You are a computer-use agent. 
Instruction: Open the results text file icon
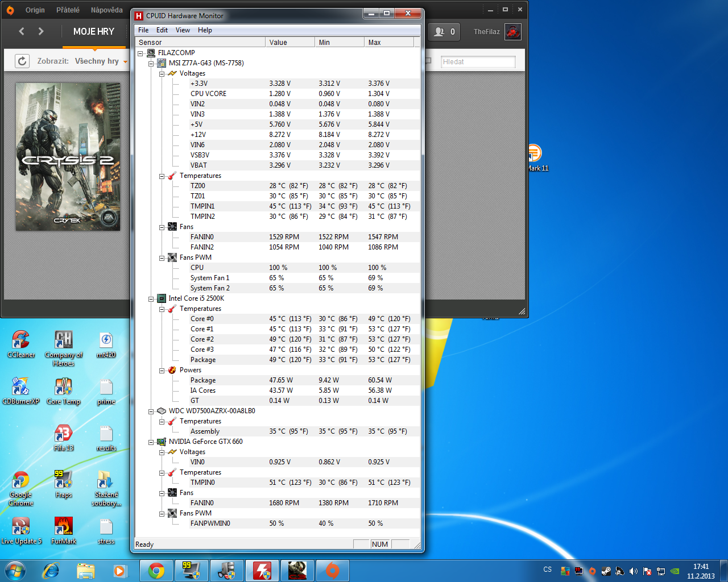point(106,438)
